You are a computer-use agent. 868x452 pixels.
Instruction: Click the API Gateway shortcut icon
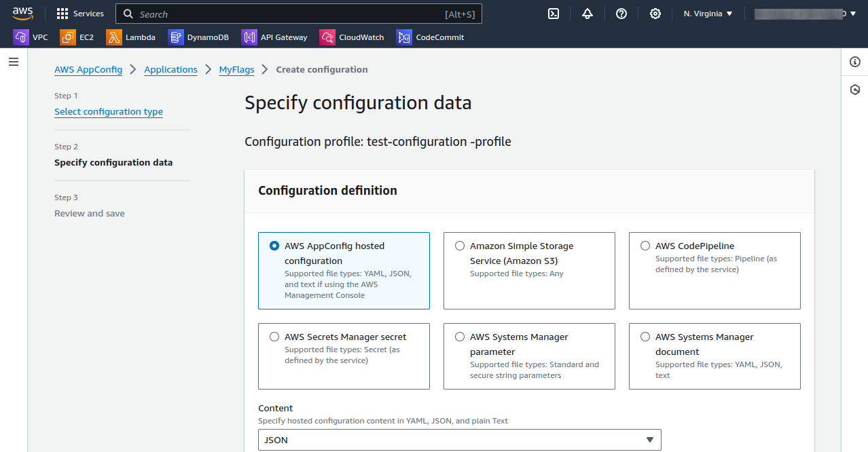[249, 37]
